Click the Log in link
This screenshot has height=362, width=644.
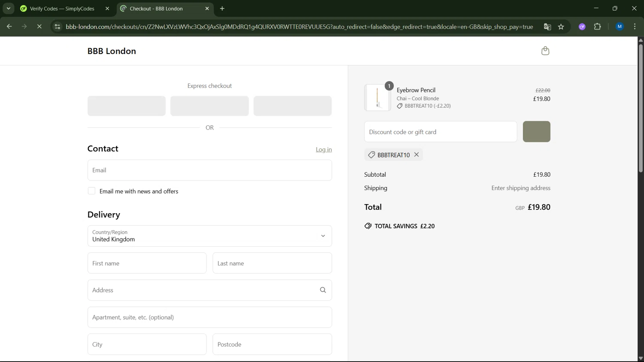pyautogui.click(x=324, y=149)
